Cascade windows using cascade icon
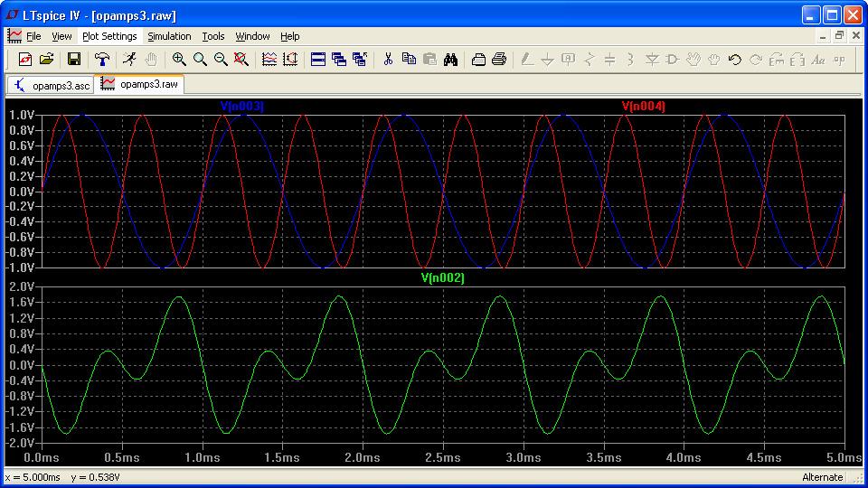Screen dimensions: 868x488 339,60
